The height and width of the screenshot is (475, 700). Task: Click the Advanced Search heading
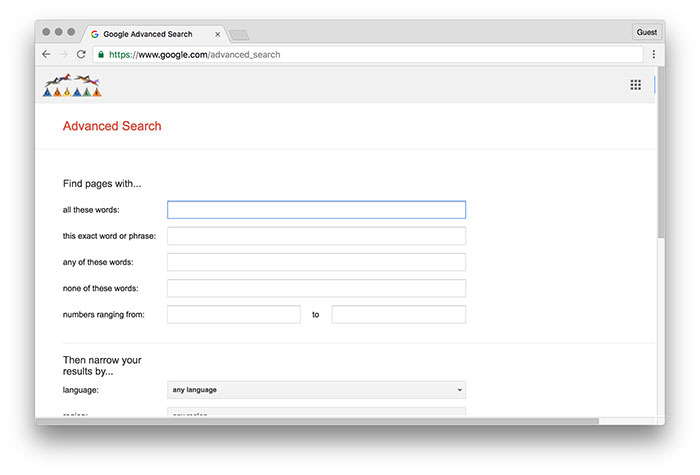tap(112, 126)
